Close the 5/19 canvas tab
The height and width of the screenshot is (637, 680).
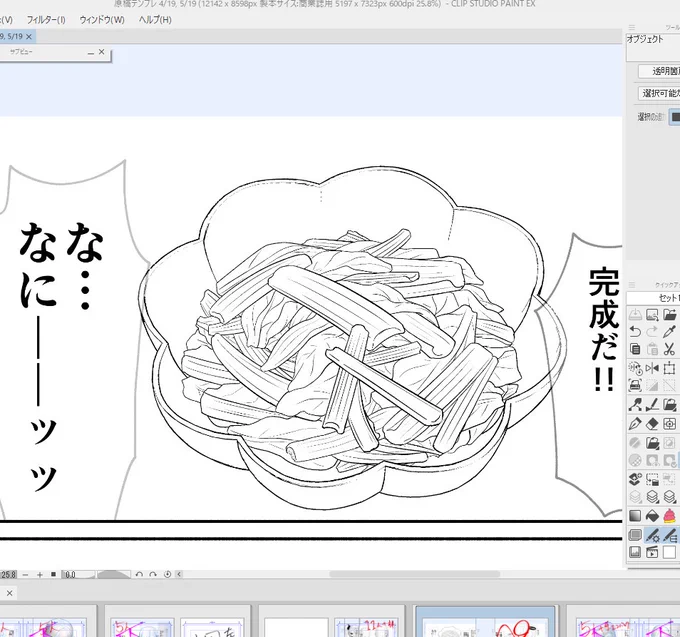pos(29,36)
